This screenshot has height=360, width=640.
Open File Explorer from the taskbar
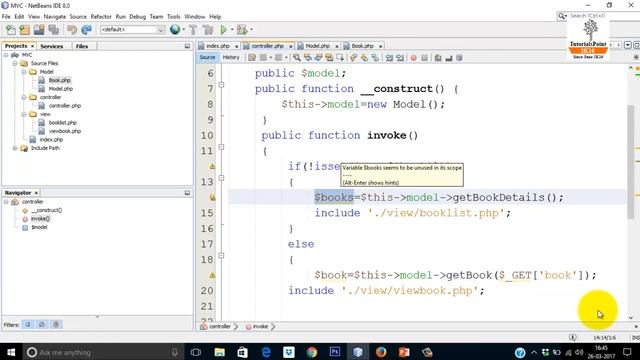coord(220,352)
